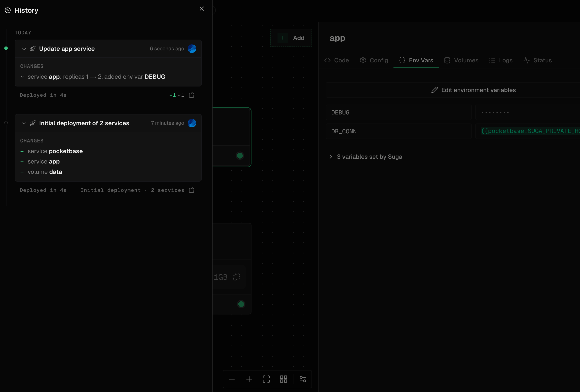
Task: Select the Env Vars tab
Action: click(416, 60)
